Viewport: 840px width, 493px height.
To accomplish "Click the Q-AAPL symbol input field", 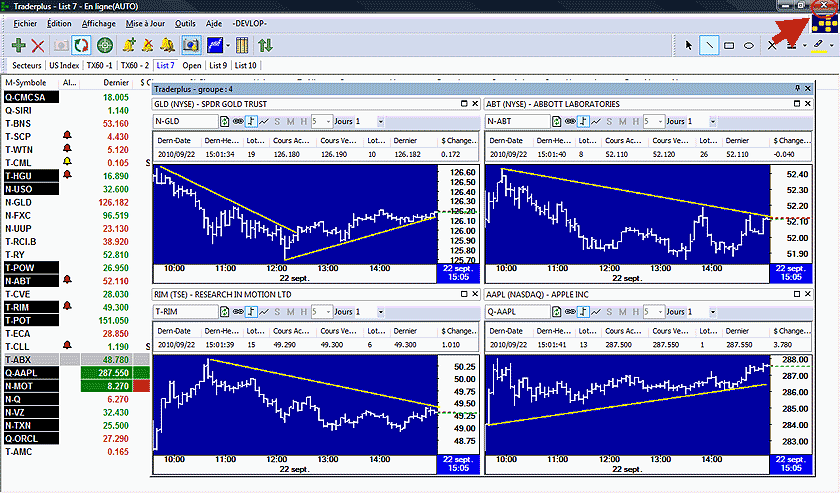I will (x=518, y=312).
